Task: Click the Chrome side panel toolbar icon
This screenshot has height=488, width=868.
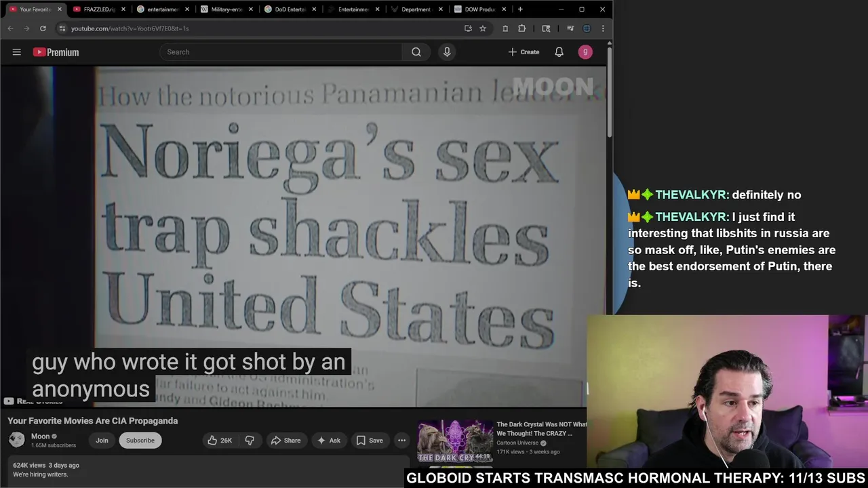Action: [546, 28]
